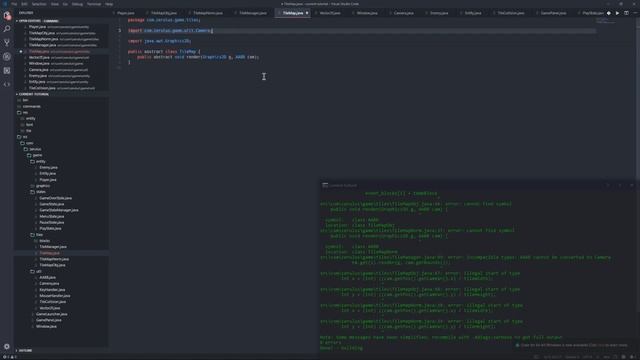The width and height of the screenshot is (640, 360).
Task: Click the run play icon in the editor toolbar
Action: click(617, 13)
